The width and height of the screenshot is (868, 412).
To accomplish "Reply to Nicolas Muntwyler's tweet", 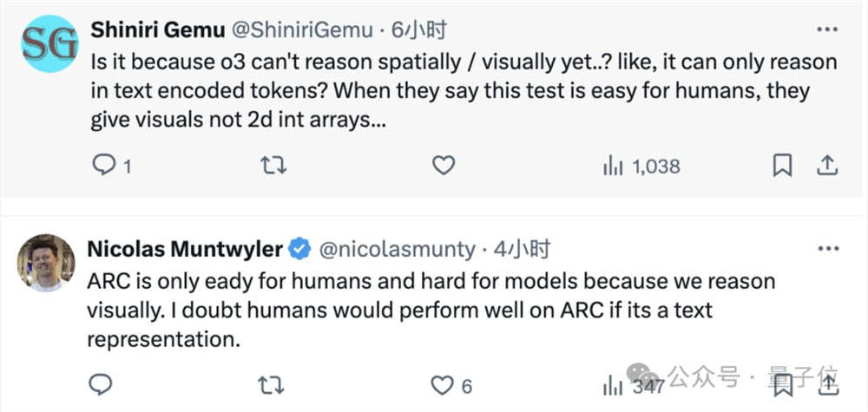I will click(x=101, y=384).
